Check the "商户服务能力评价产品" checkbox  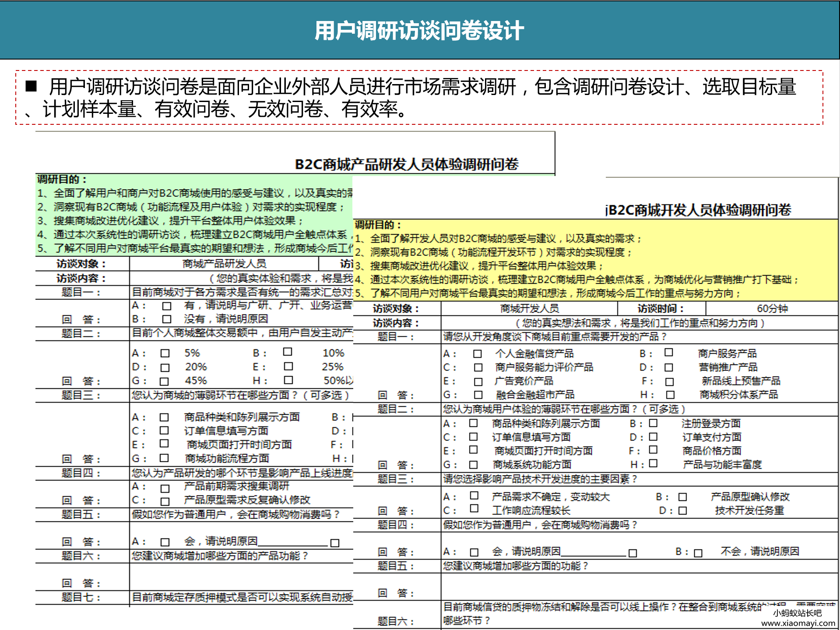point(477,368)
